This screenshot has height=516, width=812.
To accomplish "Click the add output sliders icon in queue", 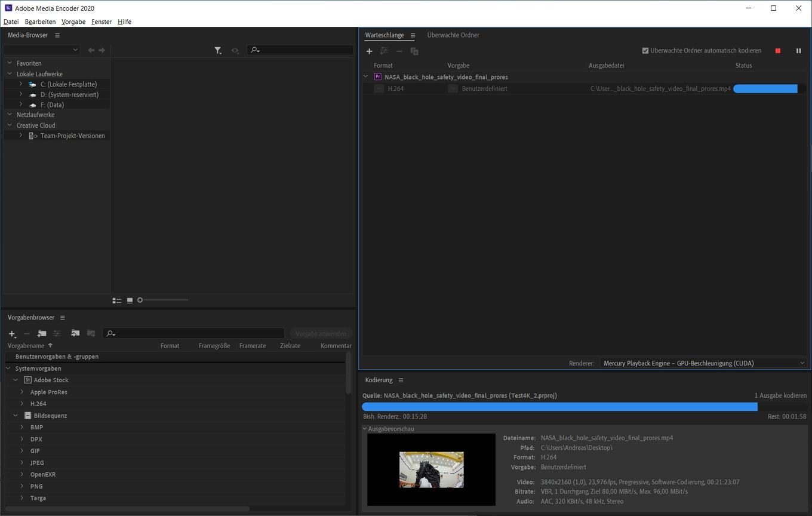I will pos(384,51).
